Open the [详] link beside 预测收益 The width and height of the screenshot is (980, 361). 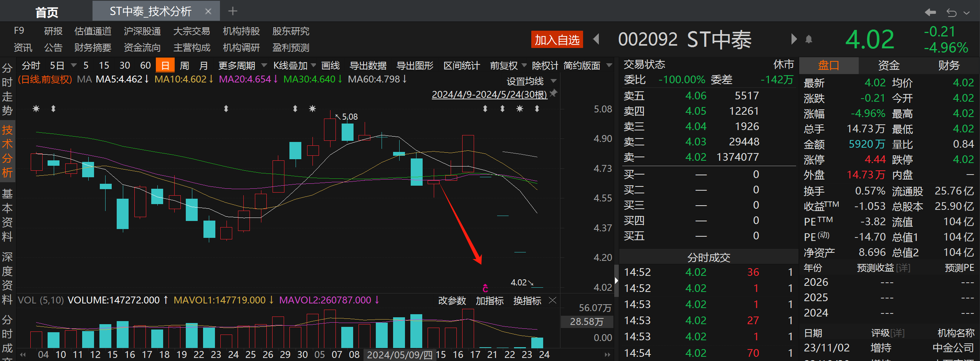click(903, 268)
